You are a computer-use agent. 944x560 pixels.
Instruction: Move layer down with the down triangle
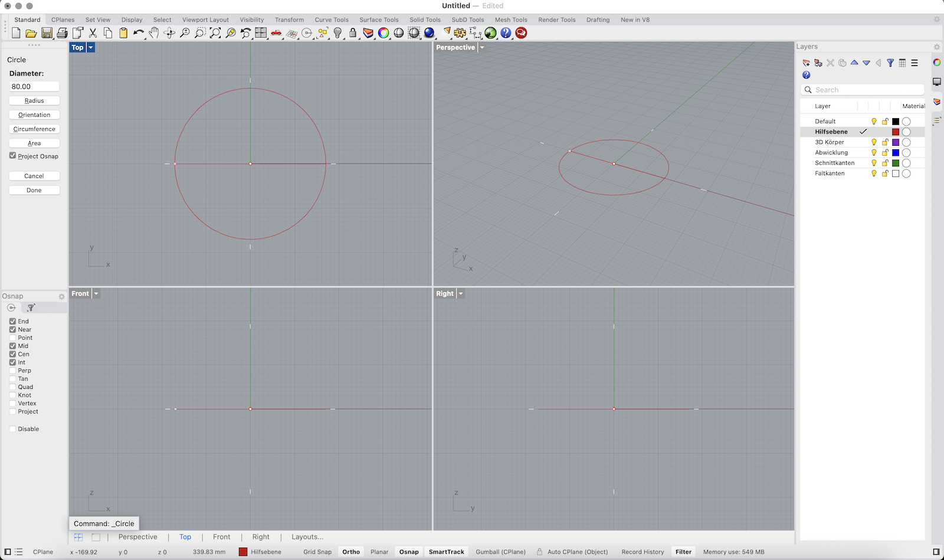pos(866,63)
